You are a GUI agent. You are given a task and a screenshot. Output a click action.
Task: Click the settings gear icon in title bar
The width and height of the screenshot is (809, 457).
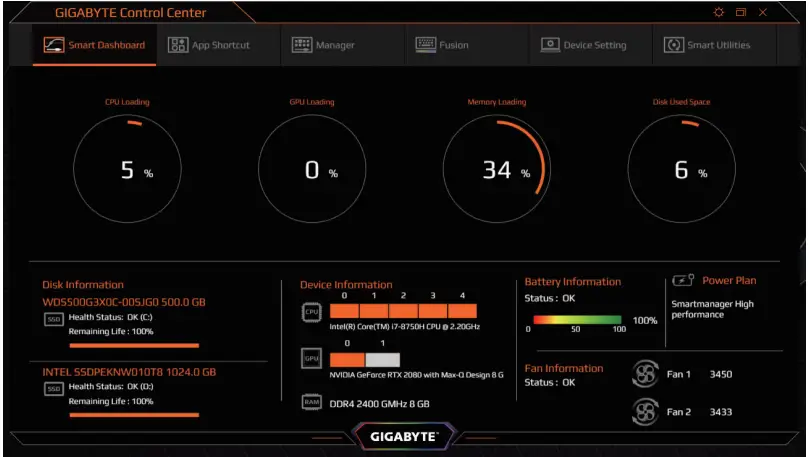click(719, 12)
